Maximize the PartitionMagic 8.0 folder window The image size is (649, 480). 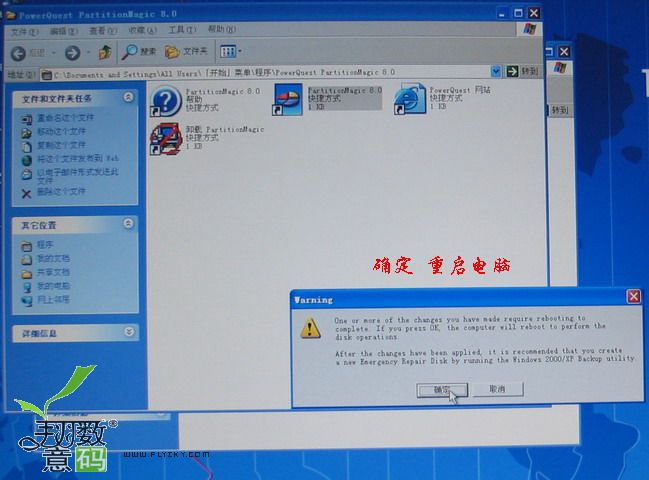point(518,13)
